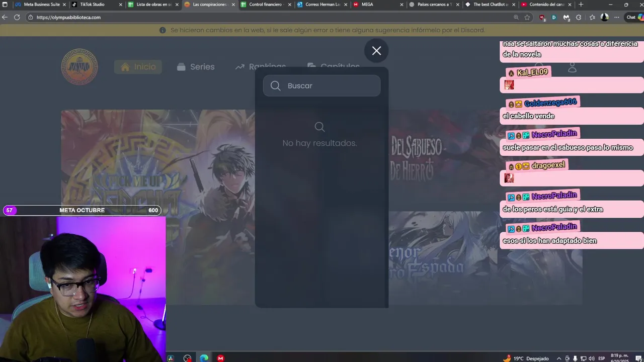Viewport: 644px width, 362px height.
Task: Click the 'suele pasar en el sabueso' message
Action: coord(568,148)
